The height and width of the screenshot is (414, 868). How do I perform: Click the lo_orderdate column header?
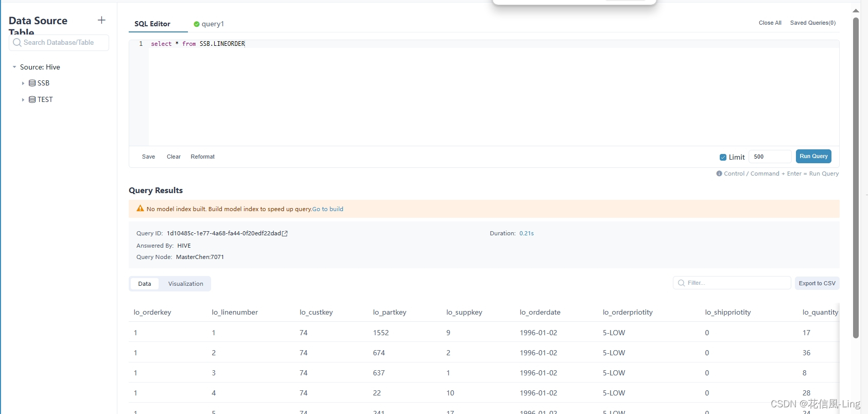click(x=540, y=312)
